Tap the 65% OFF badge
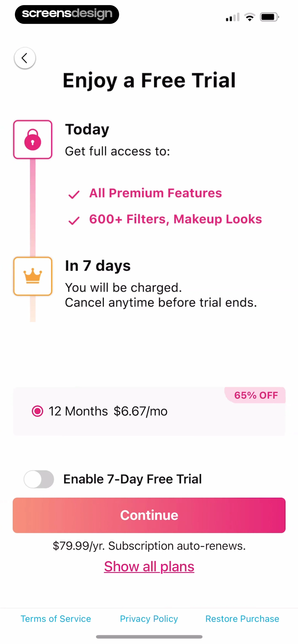The width and height of the screenshot is (298, 644). click(x=256, y=395)
